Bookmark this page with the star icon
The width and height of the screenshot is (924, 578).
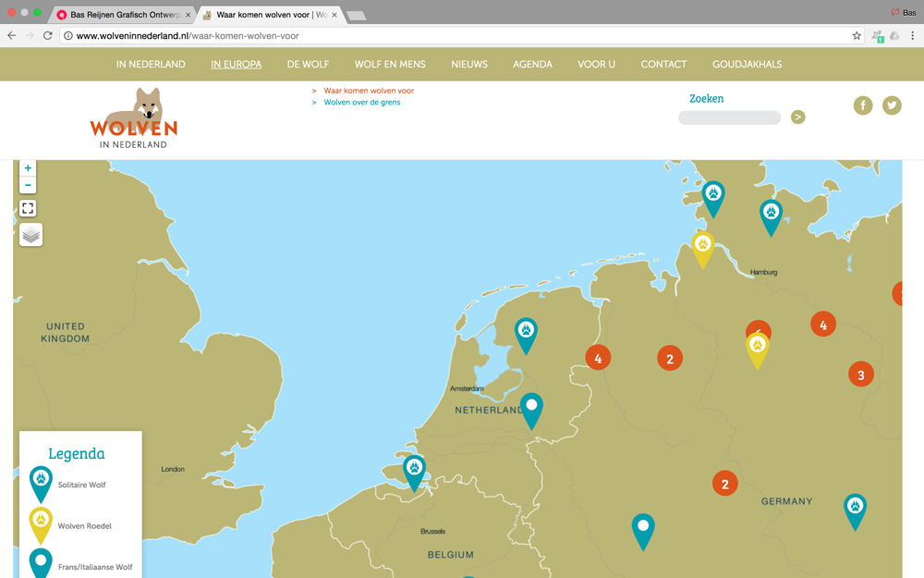pyautogui.click(x=857, y=36)
